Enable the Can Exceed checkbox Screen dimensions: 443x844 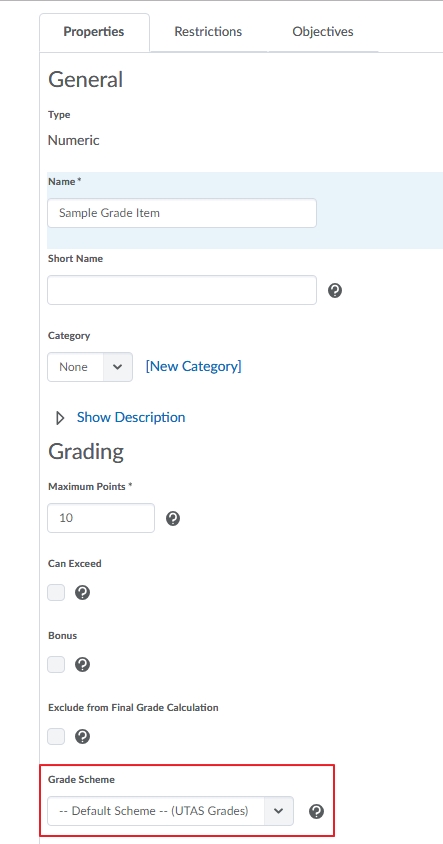pyautogui.click(x=56, y=593)
